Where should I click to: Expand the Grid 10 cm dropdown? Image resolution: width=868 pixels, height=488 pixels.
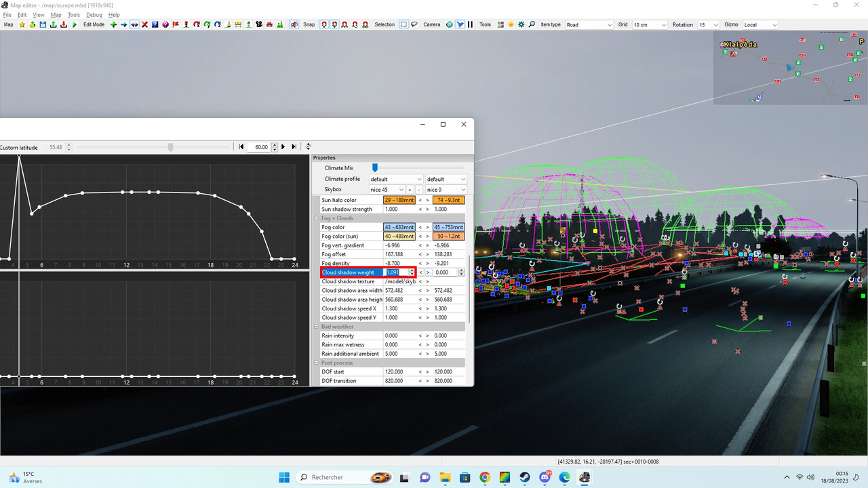coord(650,25)
